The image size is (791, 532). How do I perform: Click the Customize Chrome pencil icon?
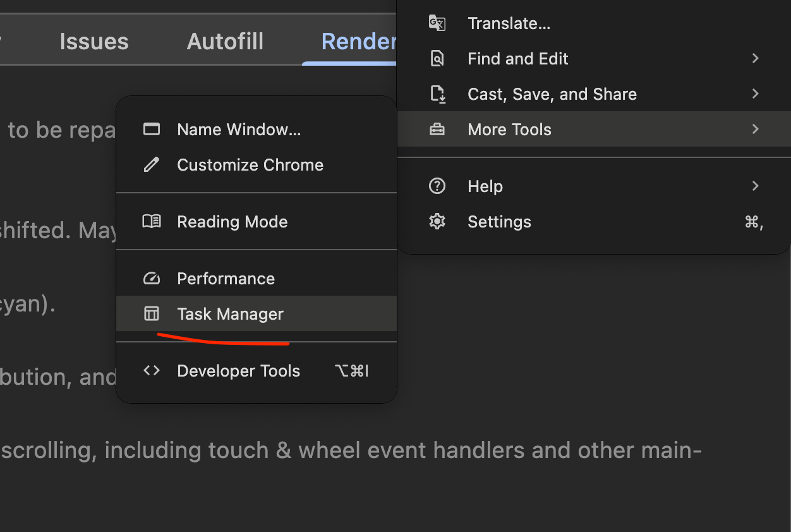coord(152,165)
